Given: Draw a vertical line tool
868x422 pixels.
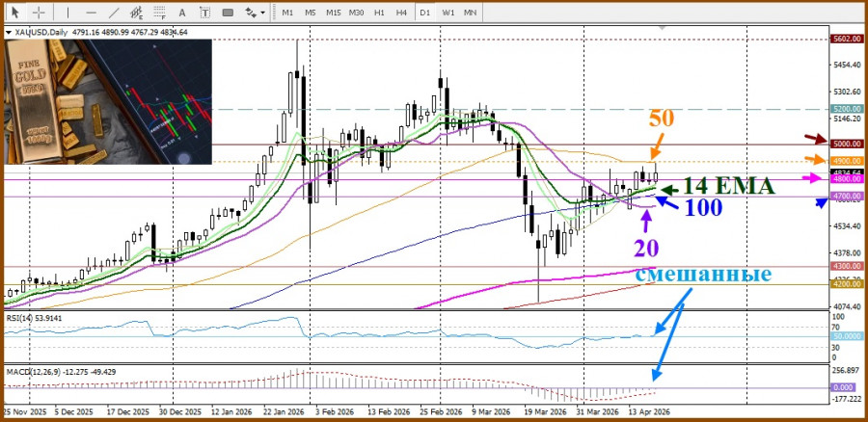Looking at the screenshot, I should [x=68, y=13].
